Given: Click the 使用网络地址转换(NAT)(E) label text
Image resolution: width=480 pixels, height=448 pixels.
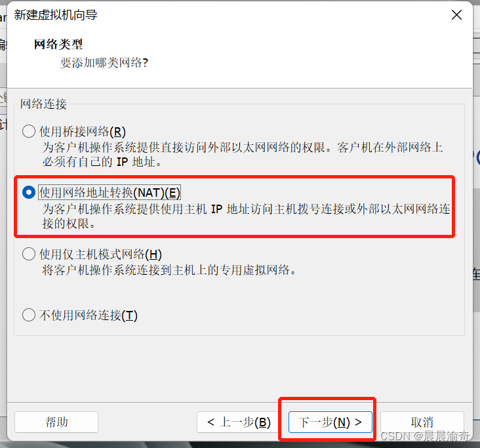Looking at the screenshot, I should coord(110,193).
